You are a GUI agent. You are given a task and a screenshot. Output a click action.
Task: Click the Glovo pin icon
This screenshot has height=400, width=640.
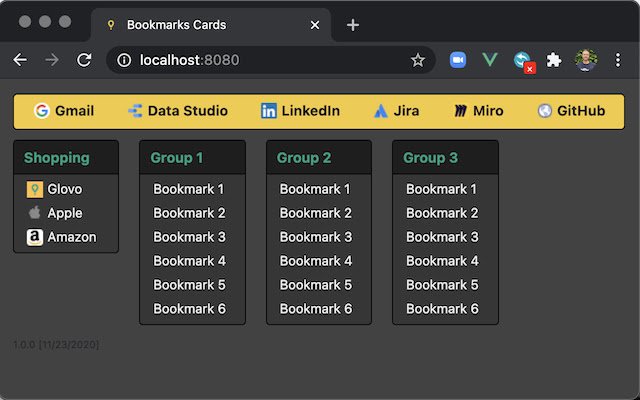[x=35, y=189]
